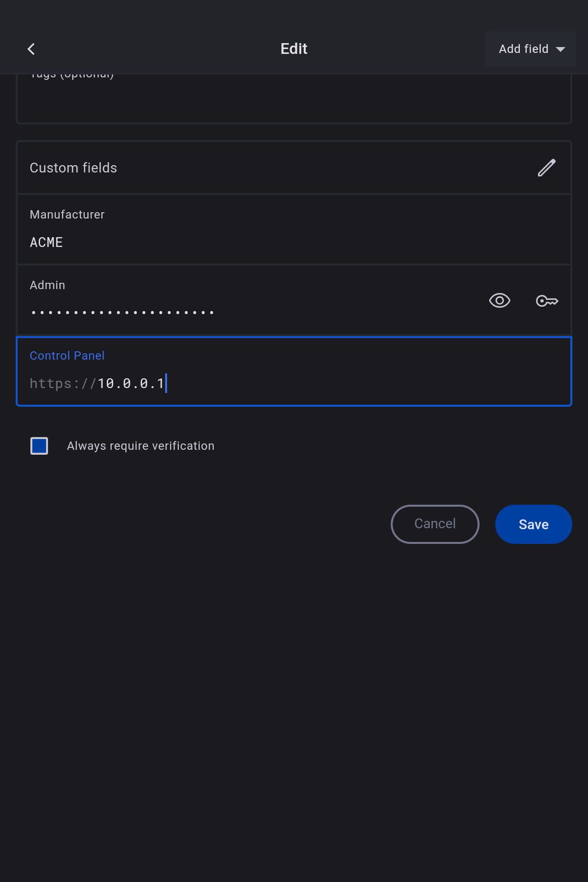Reveal the hidden Admin value with eye icon
This screenshot has width=588, height=882.
[499, 300]
